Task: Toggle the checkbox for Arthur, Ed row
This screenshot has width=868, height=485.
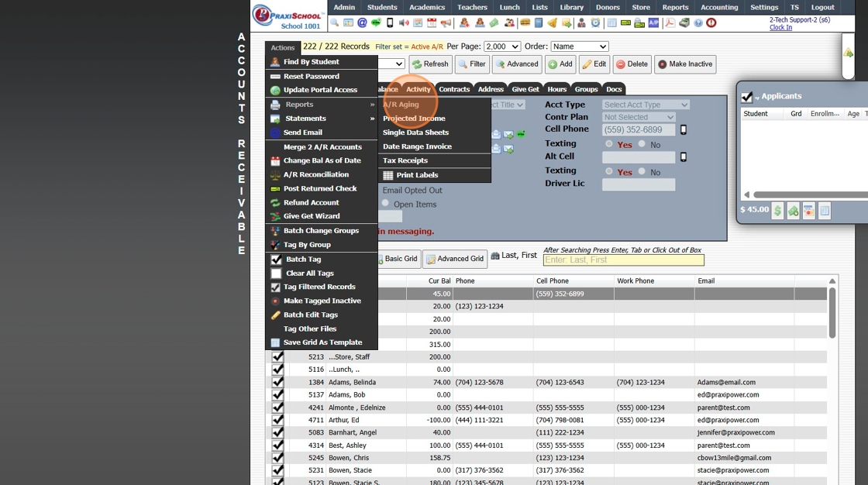Action: (277, 420)
